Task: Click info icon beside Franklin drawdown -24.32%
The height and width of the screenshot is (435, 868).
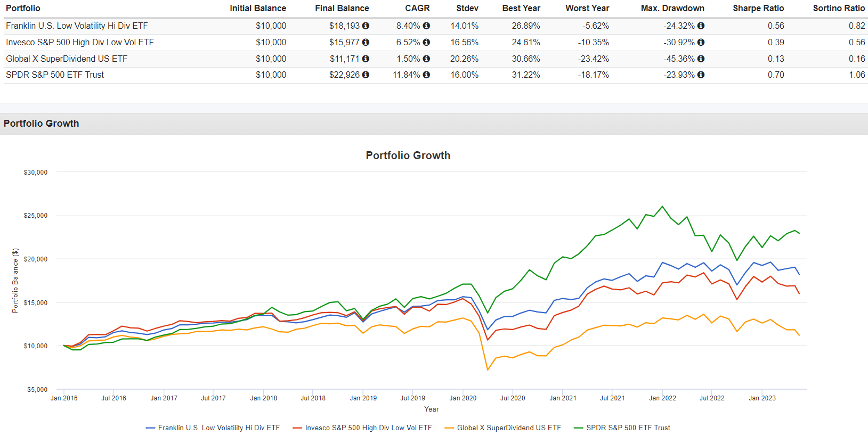Action: tap(701, 26)
